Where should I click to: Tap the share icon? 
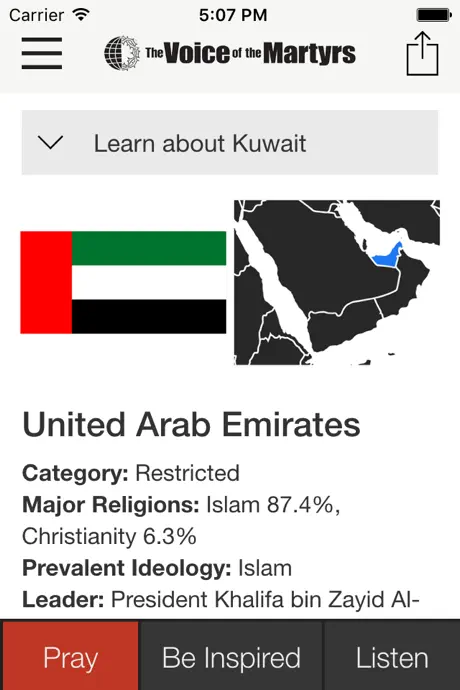[422, 53]
